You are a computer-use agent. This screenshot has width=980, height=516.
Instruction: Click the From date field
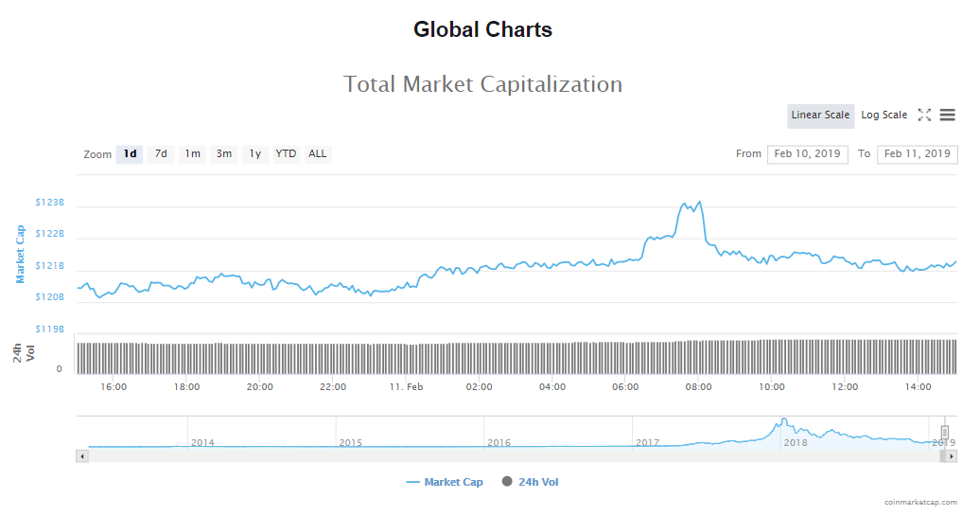click(x=807, y=154)
